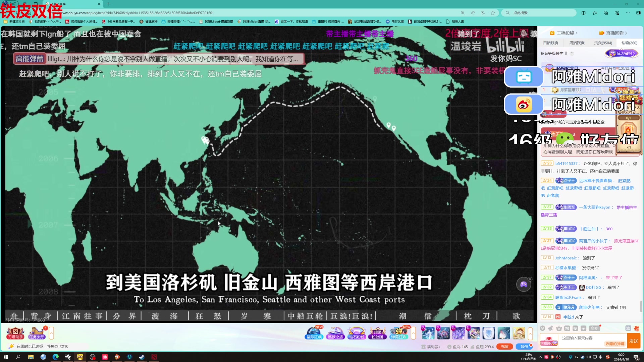Open the 刀塔助手 Dota helper icon
Image resolution: width=644 pixels, height=362 pixels.
pos(15,333)
